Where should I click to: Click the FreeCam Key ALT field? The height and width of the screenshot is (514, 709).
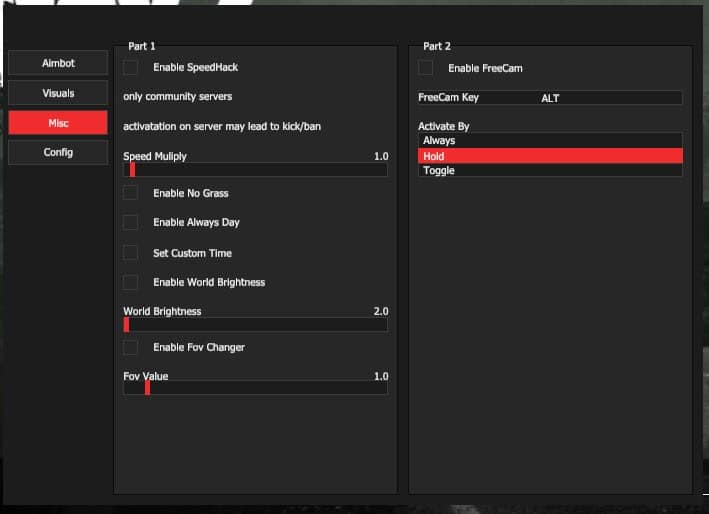(x=550, y=98)
